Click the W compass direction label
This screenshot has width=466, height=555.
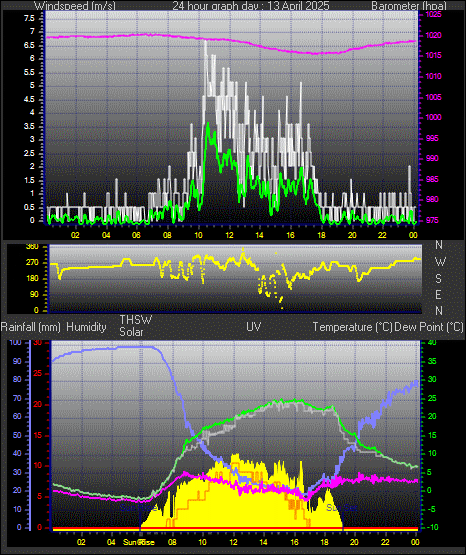coord(440,262)
